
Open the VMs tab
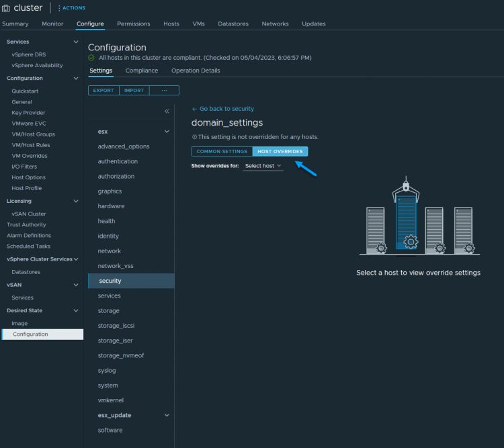click(198, 24)
